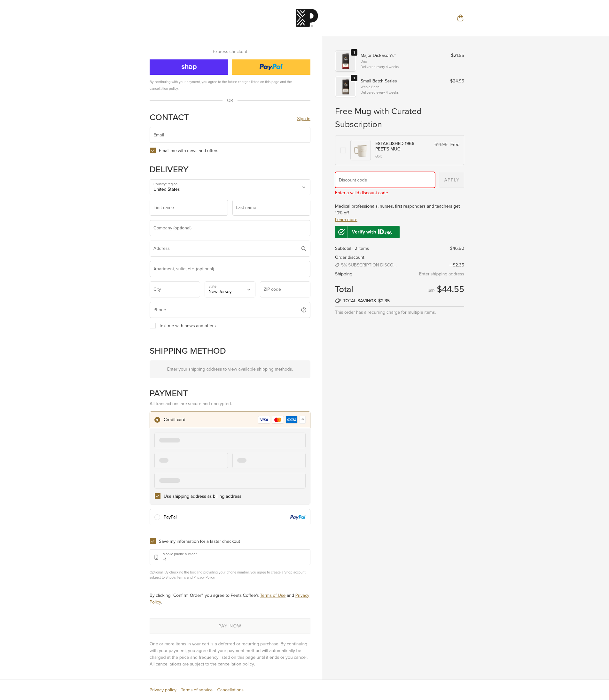Screen dimensions: 609x700
Task: Focus the Discount code input field
Action: (385, 180)
